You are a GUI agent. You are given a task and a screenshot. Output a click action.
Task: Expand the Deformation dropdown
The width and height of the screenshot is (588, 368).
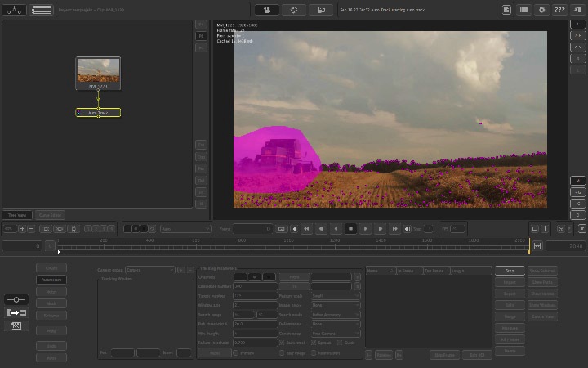point(335,324)
